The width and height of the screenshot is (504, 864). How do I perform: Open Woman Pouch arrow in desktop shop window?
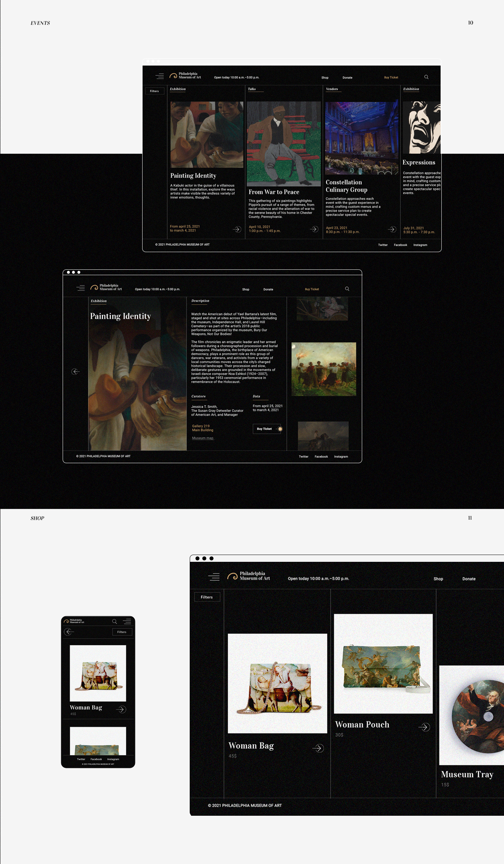pyautogui.click(x=424, y=727)
